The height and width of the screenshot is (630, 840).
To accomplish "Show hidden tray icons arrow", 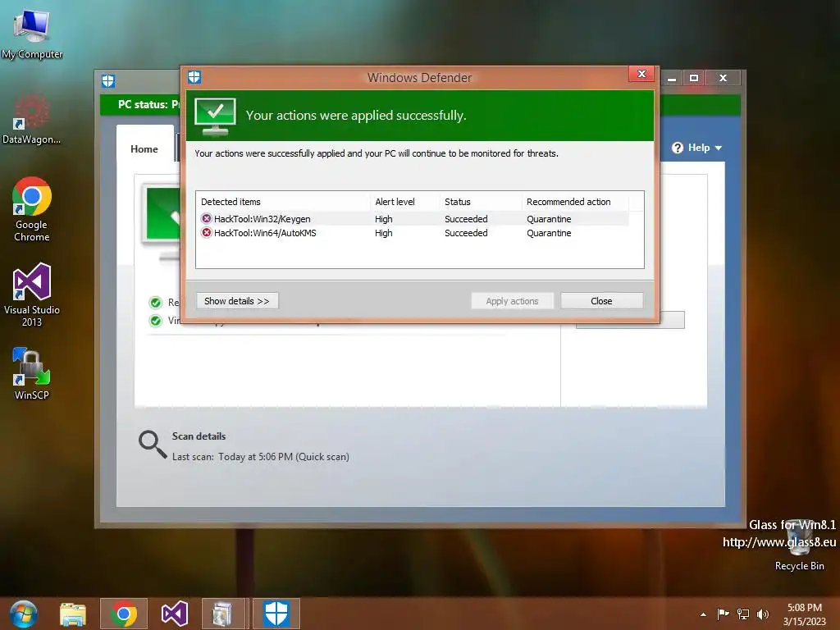I will coord(703,614).
